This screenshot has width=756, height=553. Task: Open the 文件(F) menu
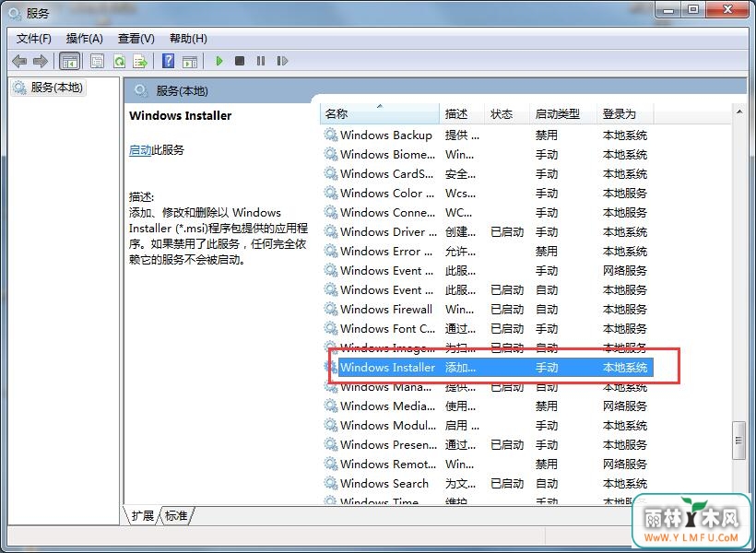[x=34, y=39]
